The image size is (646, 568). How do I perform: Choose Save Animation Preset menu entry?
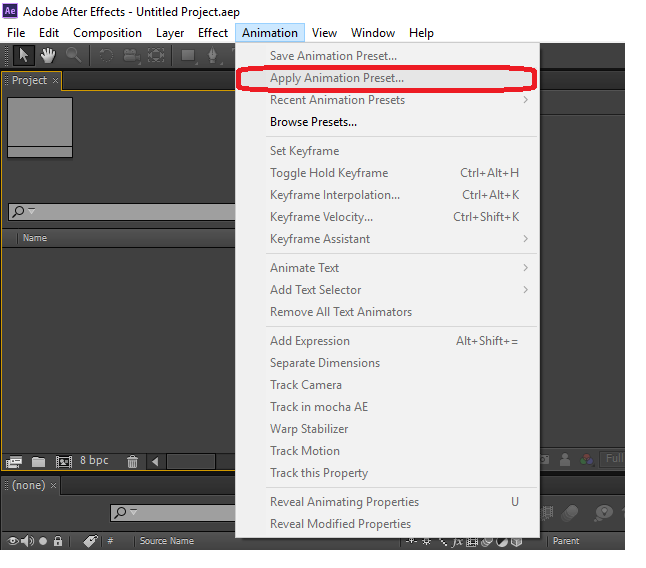[x=389, y=56]
